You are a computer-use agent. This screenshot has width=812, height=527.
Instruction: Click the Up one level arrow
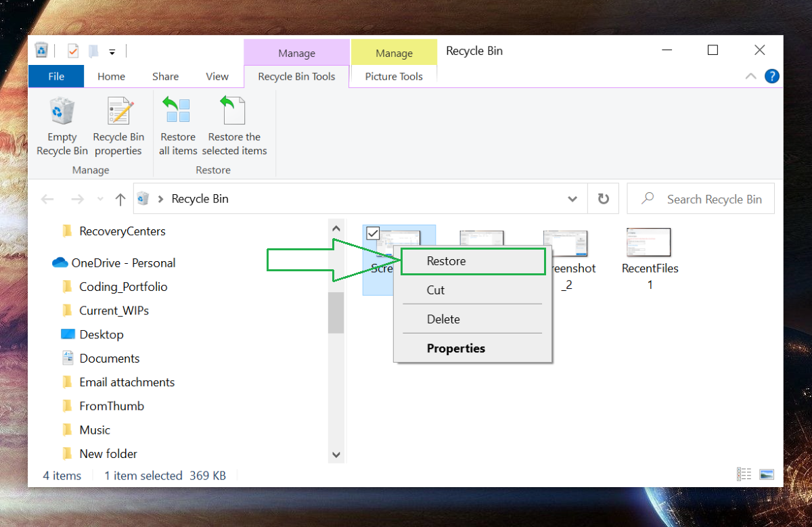(120, 199)
